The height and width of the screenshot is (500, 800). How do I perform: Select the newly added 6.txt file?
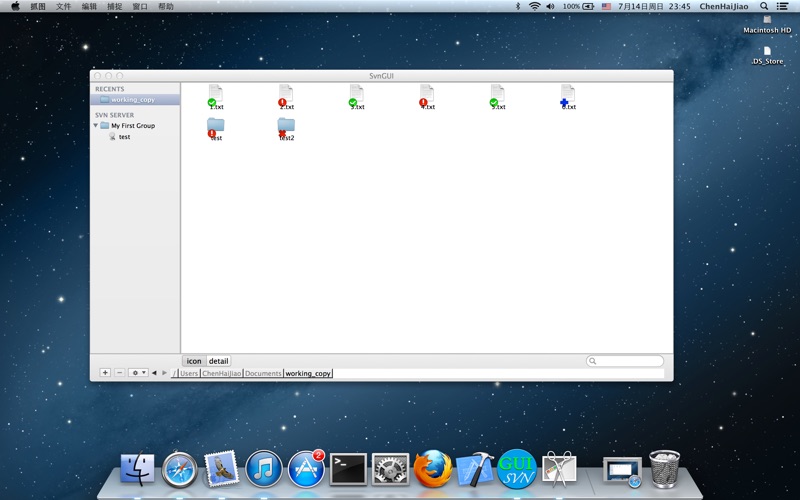pyautogui.click(x=568, y=96)
